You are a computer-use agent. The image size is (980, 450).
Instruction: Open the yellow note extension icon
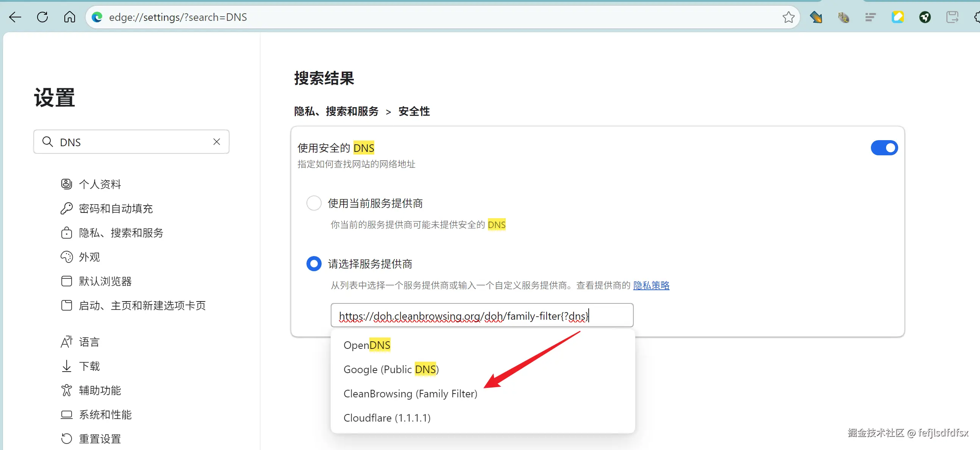pos(897,17)
